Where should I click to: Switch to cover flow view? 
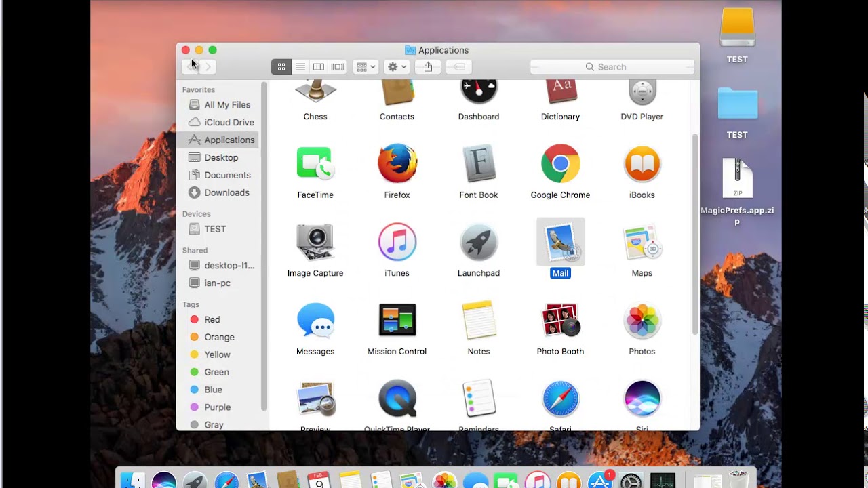click(337, 67)
